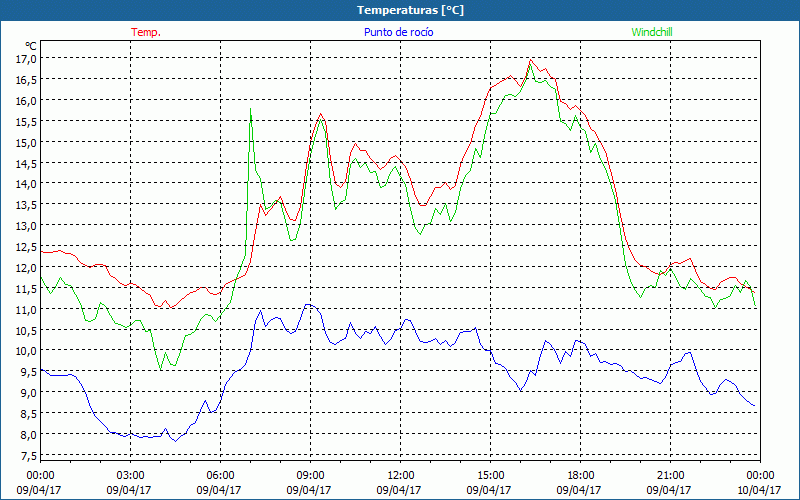This screenshot has width=800, height=500.
Task: Click the 14,0 y-axis value
Action: (x=28, y=184)
